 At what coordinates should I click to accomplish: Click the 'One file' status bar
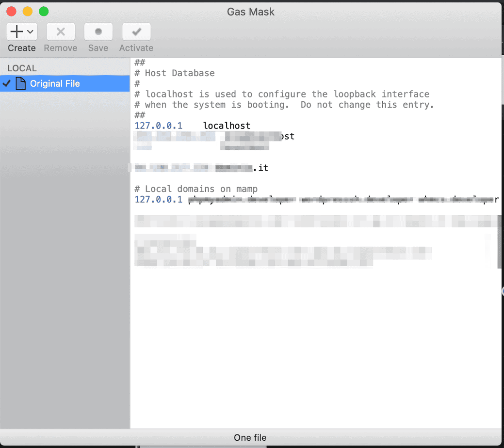250,437
